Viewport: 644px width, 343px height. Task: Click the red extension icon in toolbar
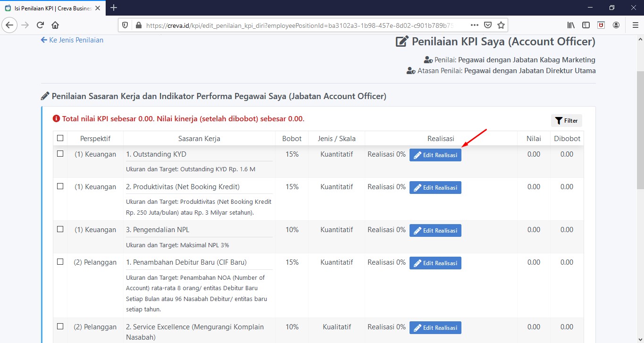click(601, 25)
